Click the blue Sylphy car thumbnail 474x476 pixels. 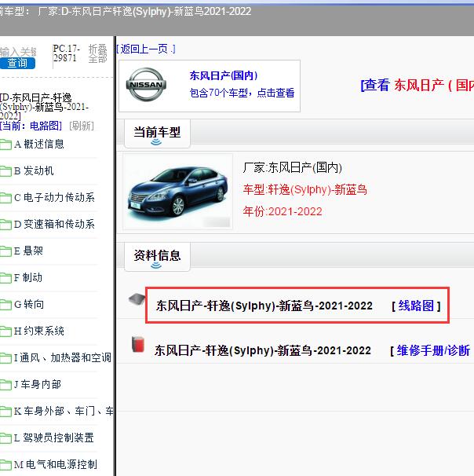178,192
